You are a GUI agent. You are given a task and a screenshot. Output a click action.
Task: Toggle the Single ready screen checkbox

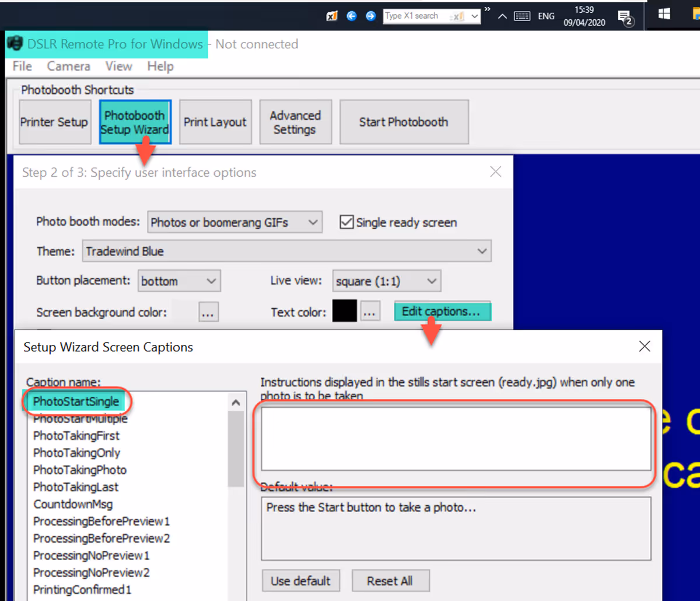(346, 222)
